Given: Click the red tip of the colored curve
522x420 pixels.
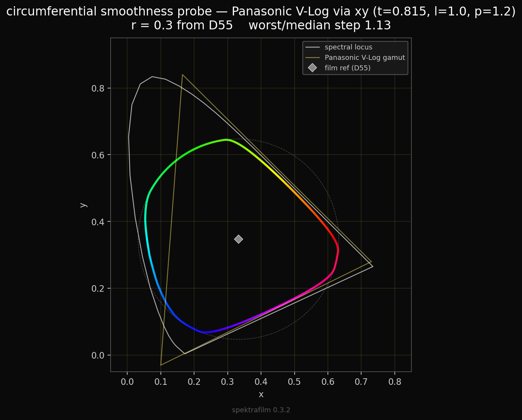Looking at the screenshot, I should pyautogui.click(x=338, y=250).
